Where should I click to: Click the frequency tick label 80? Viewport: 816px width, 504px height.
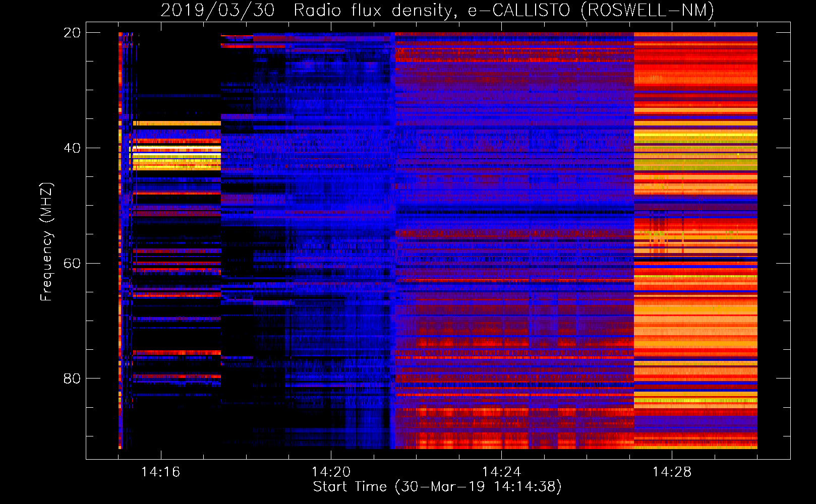(72, 379)
